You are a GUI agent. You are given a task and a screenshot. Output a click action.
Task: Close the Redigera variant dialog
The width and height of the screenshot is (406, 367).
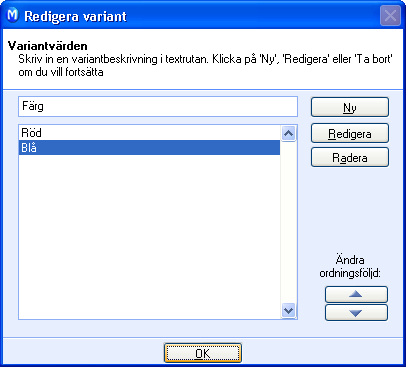pos(390,15)
